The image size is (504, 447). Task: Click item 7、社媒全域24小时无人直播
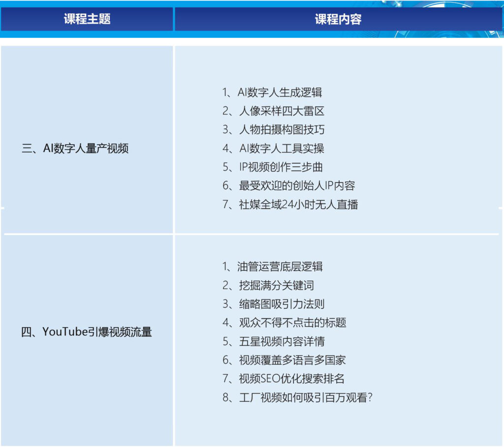click(290, 204)
